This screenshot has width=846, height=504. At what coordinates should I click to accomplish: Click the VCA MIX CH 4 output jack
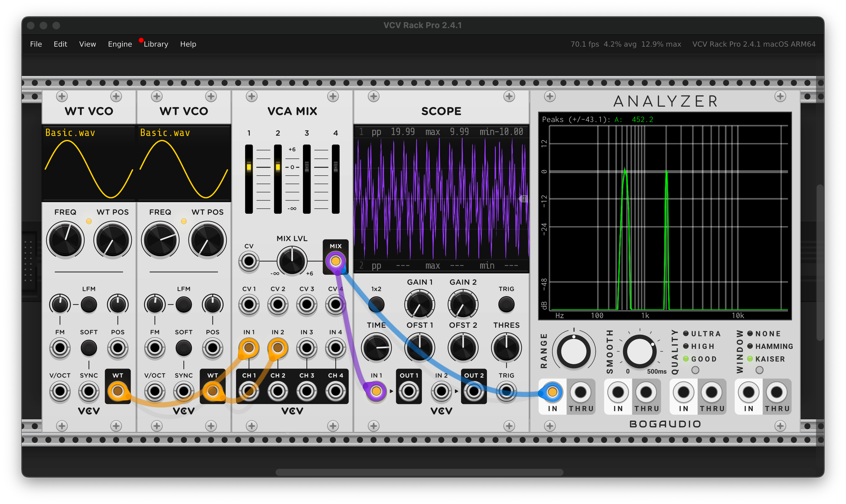335,391
